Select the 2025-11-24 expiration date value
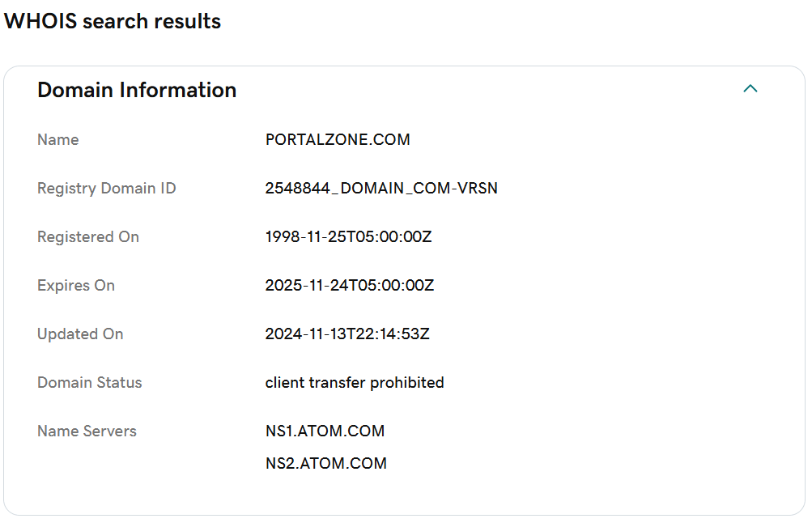The image size is (812, 527). [x=350, y=286]
